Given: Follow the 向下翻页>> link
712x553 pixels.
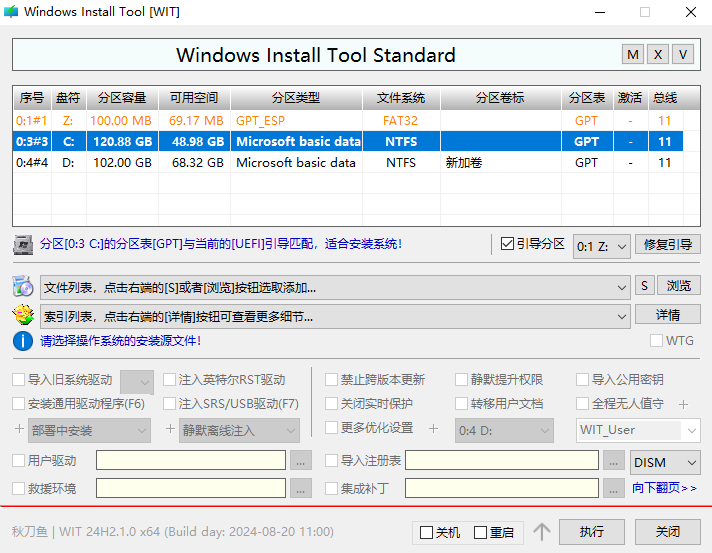Looking at the screenshot, I should [x=664, y=488].
